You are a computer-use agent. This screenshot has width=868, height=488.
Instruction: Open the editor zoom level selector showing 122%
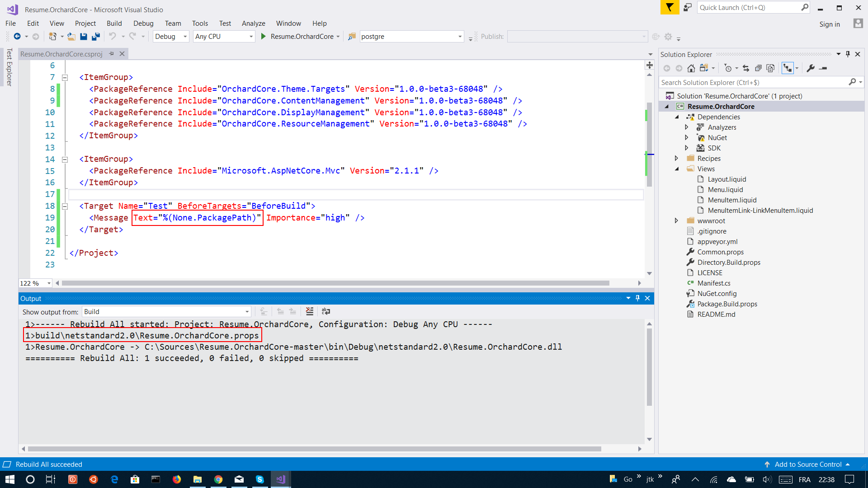pyautogui.click(x=35, y=283)
